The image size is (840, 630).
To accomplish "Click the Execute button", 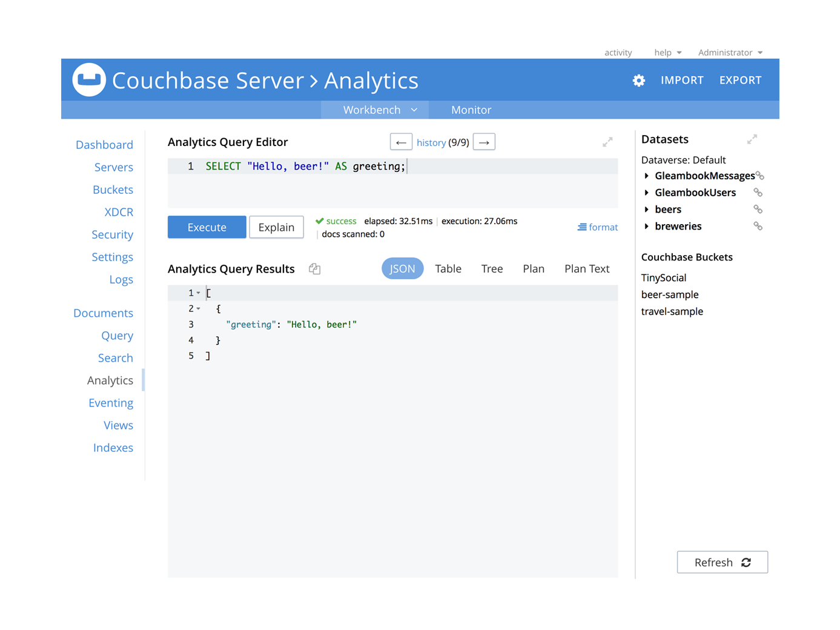I will pos(207,227).
